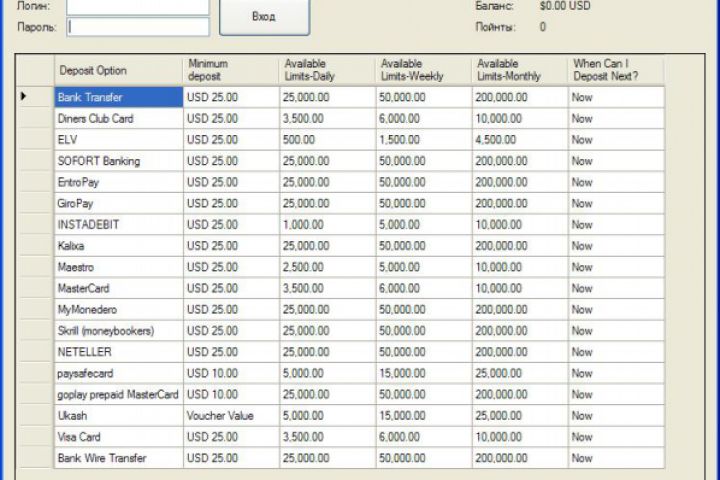Select the Visa Card cell
The image size is (720, 480).
118,437
